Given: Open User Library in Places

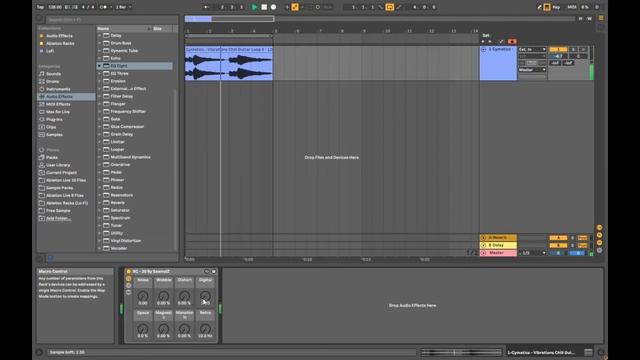Looking at the screenshot, I should (x=58, y=165).
